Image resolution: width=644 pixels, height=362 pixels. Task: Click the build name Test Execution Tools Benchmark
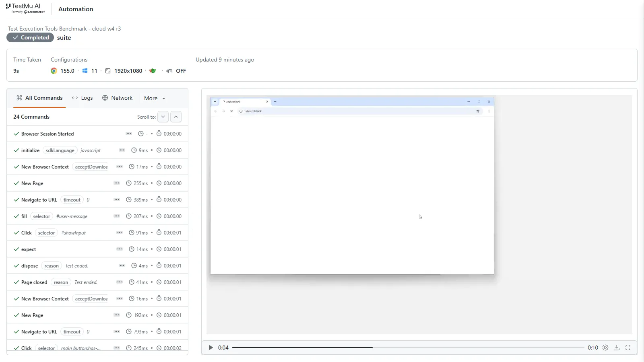tap(64, 29)
